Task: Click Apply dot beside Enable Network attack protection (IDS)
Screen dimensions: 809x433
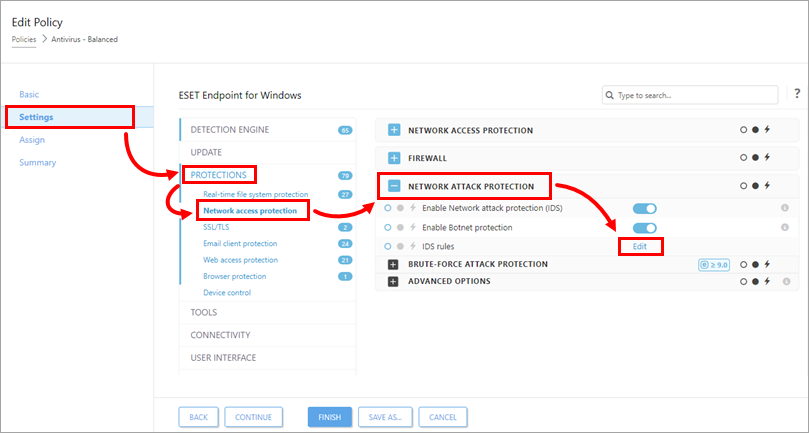Action: (x=400, y=209)
